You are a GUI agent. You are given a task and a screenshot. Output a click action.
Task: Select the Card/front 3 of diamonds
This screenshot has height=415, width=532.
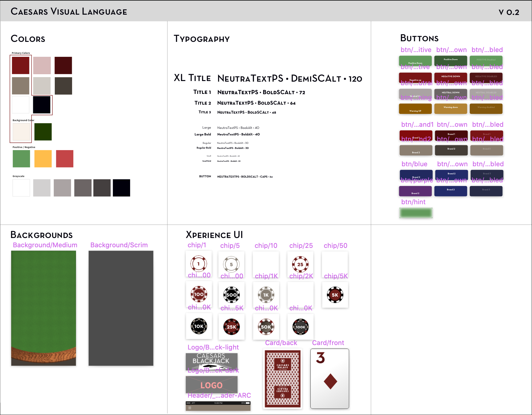point(330,379)
